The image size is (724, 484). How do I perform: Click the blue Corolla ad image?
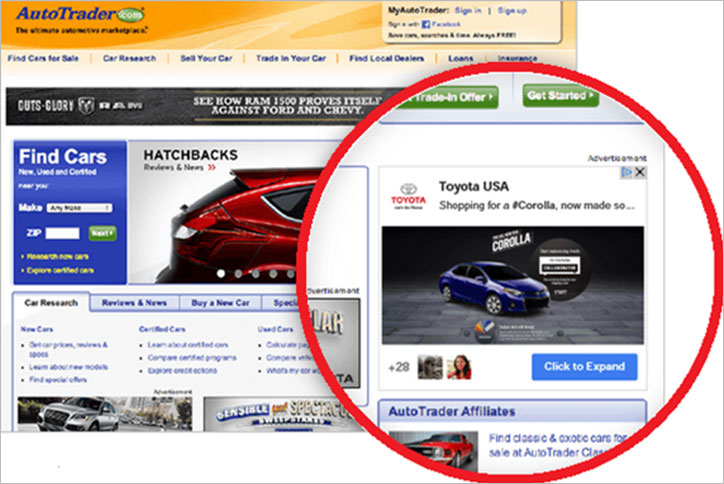coord(513,285)
